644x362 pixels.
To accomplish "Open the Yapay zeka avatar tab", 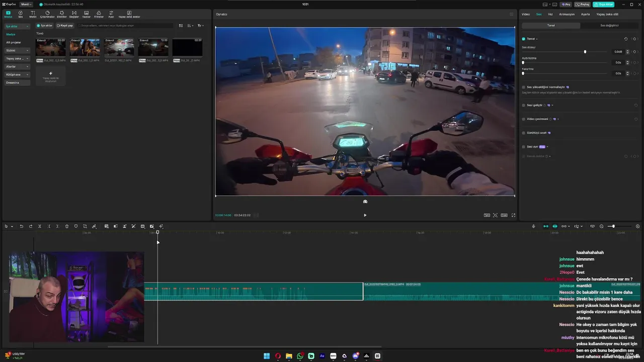I will [x=129, y=14].
